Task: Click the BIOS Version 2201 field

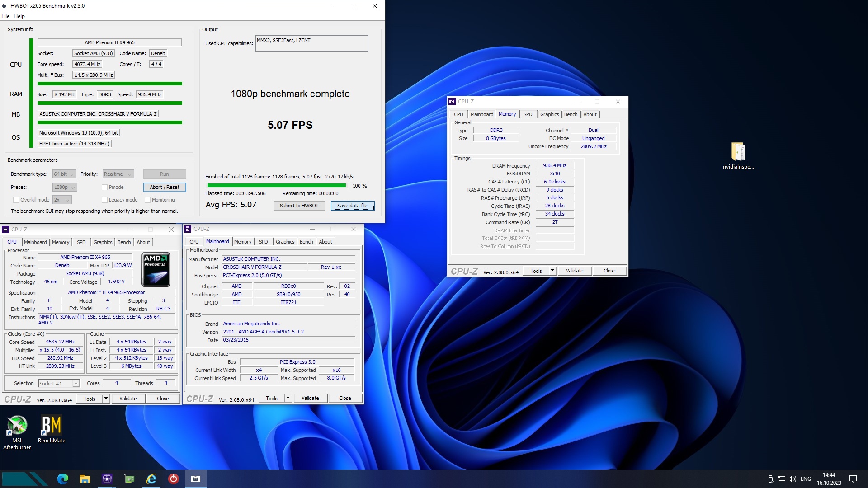Action: (288, 332)
